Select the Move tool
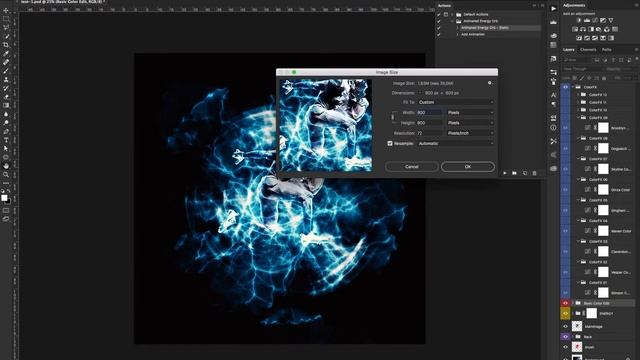The height and width of the screenshot is (360, 640). coord(6,10)
